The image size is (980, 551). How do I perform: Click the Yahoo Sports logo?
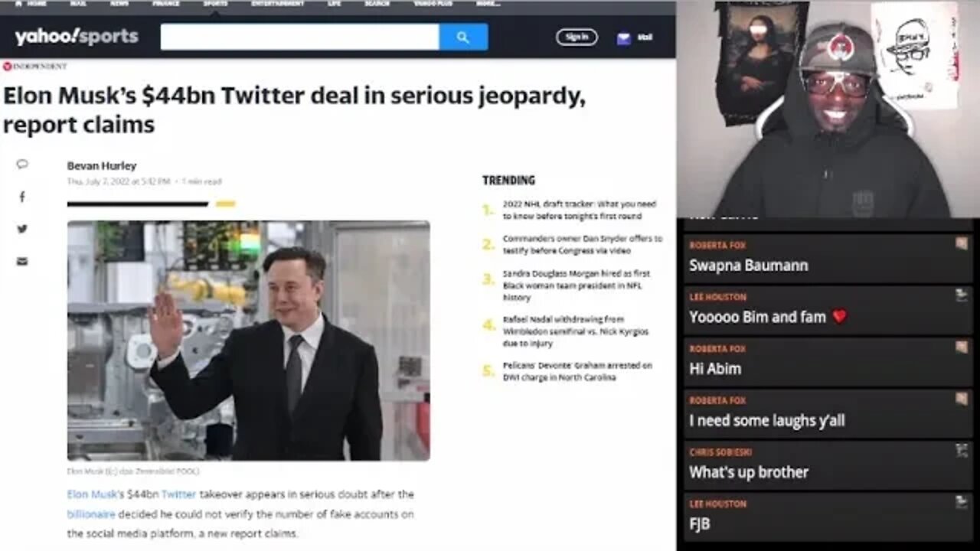click(77, 36)
